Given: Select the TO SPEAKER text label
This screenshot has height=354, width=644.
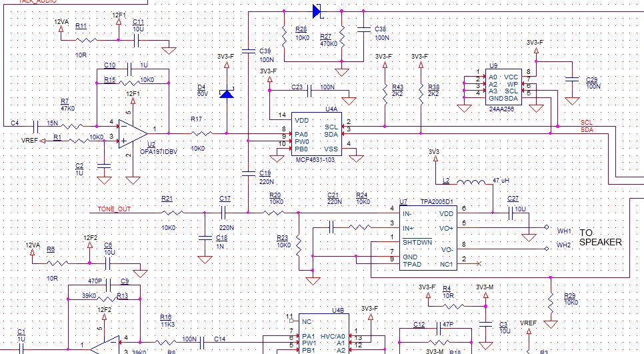Looking at the screenshot, I should (x=601, y=238).
